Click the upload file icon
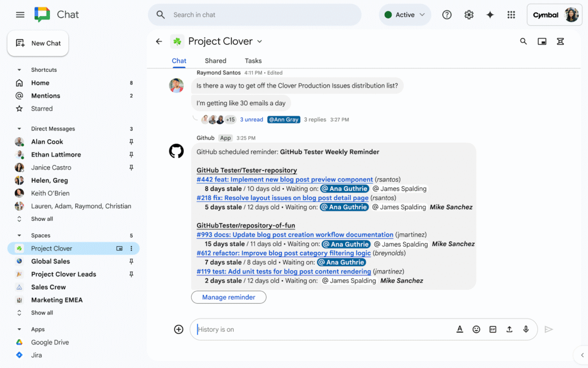The image size is (588, 368). coord(509,329)
